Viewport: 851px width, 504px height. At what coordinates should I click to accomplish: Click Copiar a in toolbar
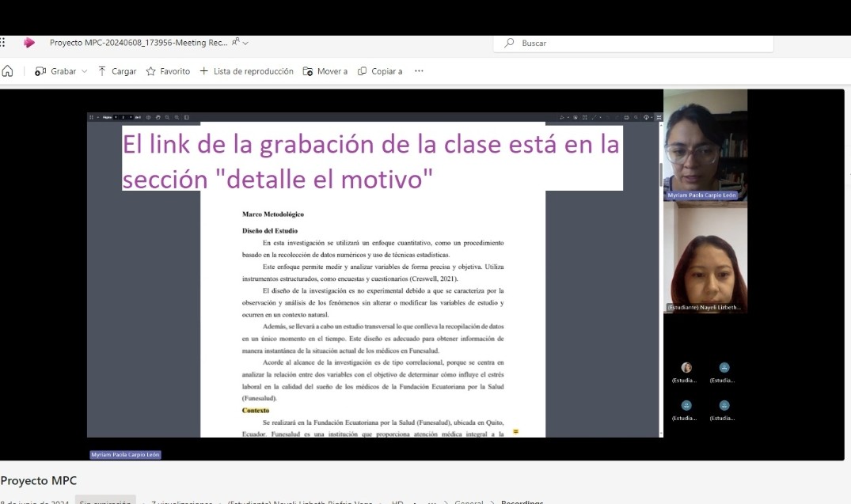(x=380, y=71)
